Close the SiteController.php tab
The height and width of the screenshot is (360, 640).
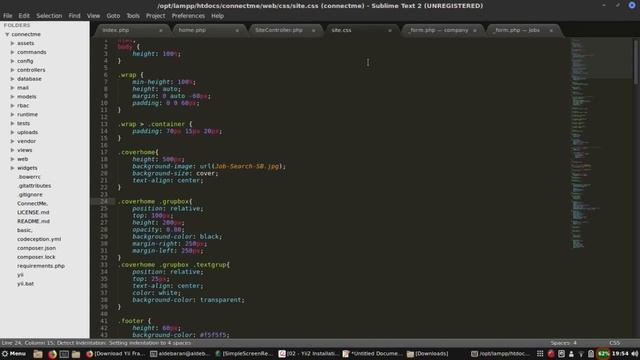(x=313, y=31)
